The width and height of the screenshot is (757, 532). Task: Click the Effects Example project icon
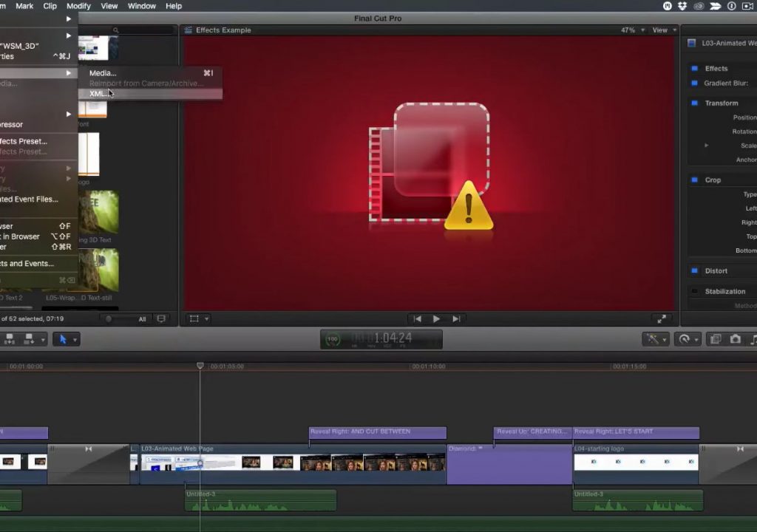[189, 30]
